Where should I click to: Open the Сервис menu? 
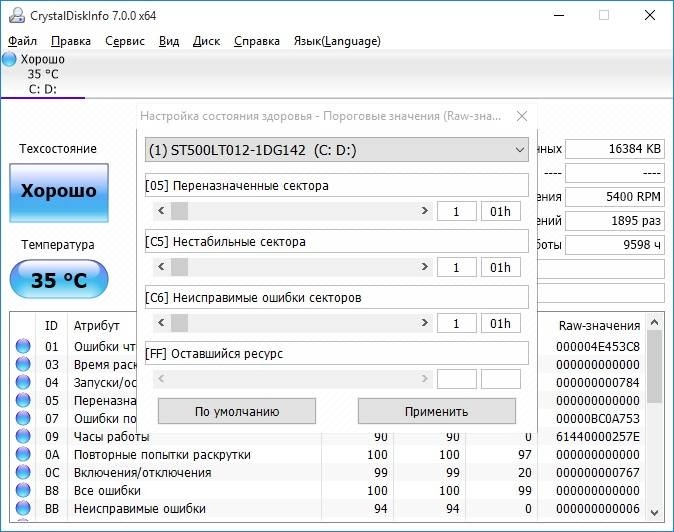(125, 41)
